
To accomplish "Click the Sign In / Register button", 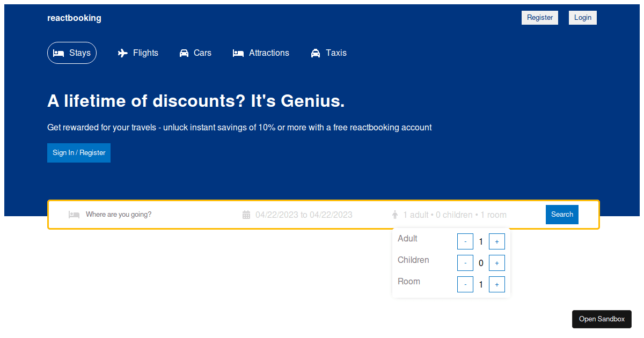I will (79, 153).
